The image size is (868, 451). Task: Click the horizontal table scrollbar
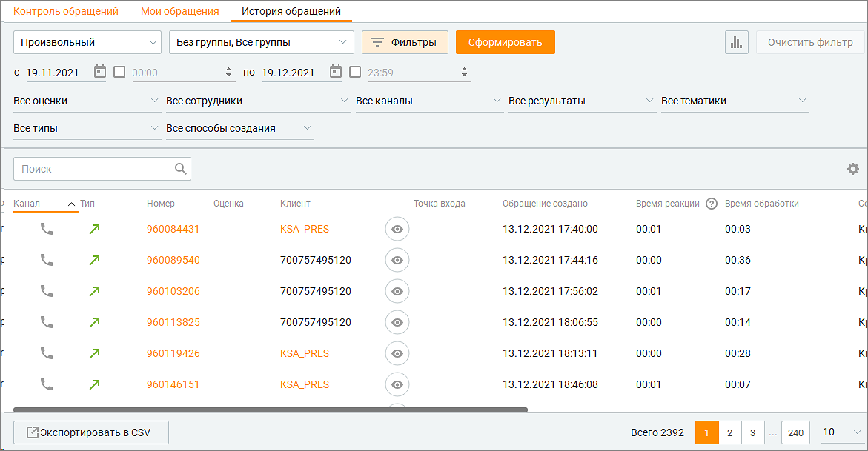(x=270, y=410)
